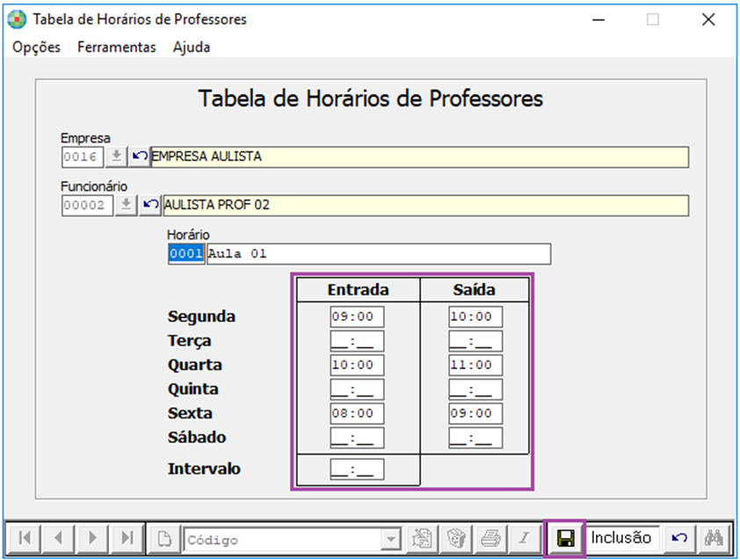
Task: Click the Sábado row label
Action: pyautogui.click(x=197, y=437)
